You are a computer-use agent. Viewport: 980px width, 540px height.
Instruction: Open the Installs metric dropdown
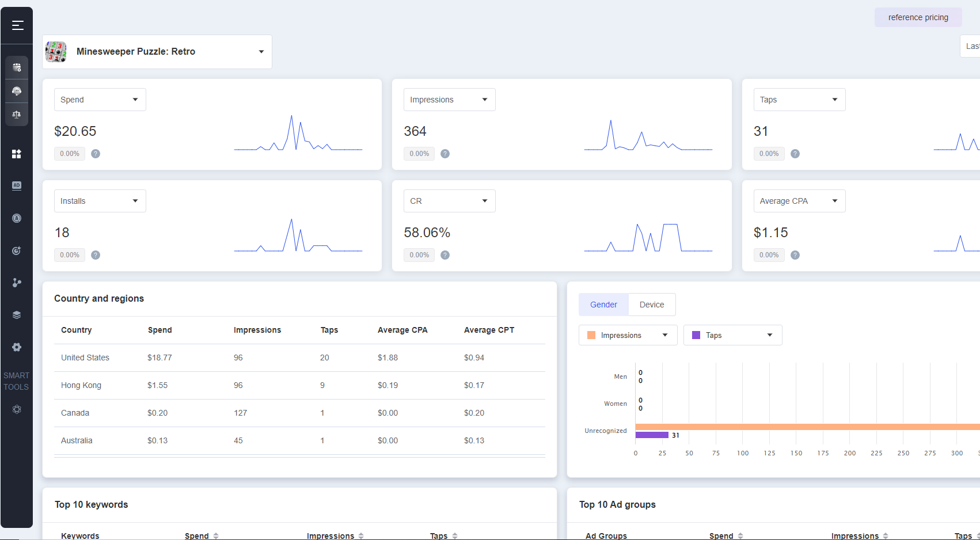pos(100,201)
